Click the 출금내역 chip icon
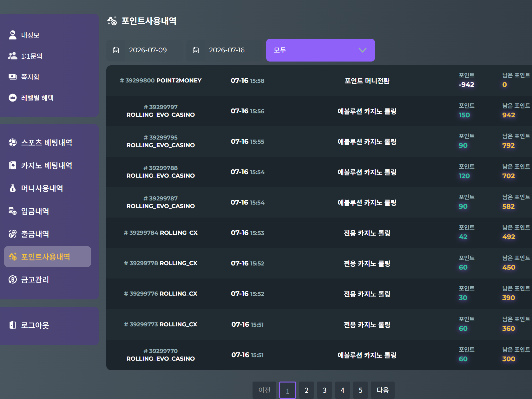The width and height of the screenshot is (532, 399). [x=13, y=234]
